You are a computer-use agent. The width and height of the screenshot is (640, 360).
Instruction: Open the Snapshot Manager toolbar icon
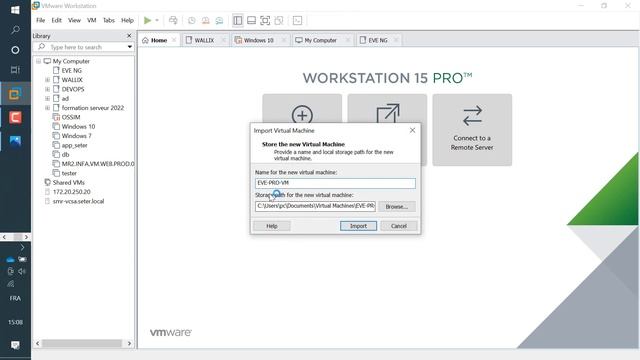(x=219, y=20)
